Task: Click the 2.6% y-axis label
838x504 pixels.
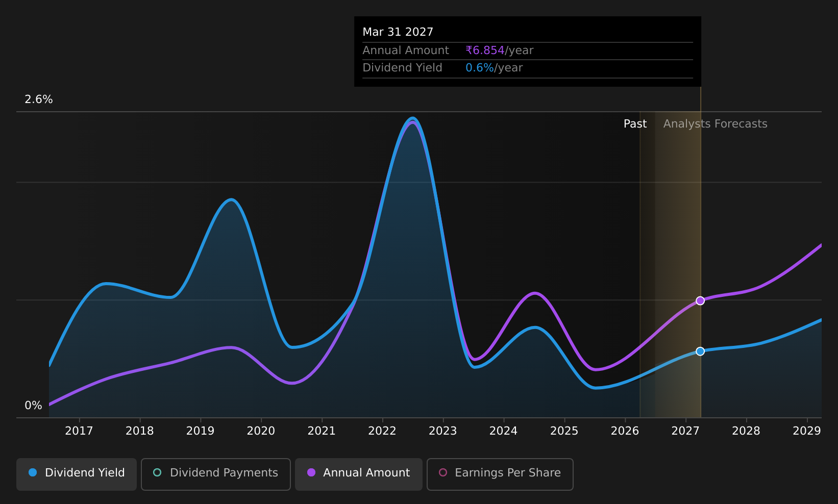Action: point(39,99)
